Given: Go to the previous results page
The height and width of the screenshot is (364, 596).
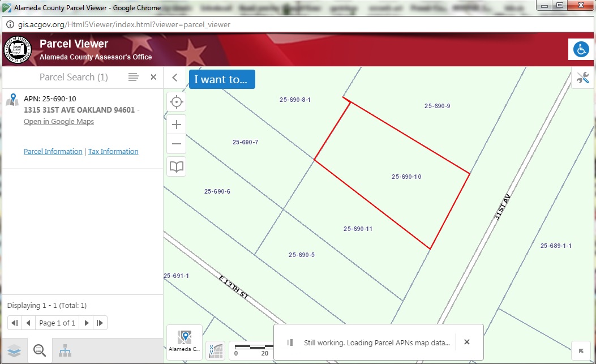Looking at the screenshot, I should click(28, 323).
